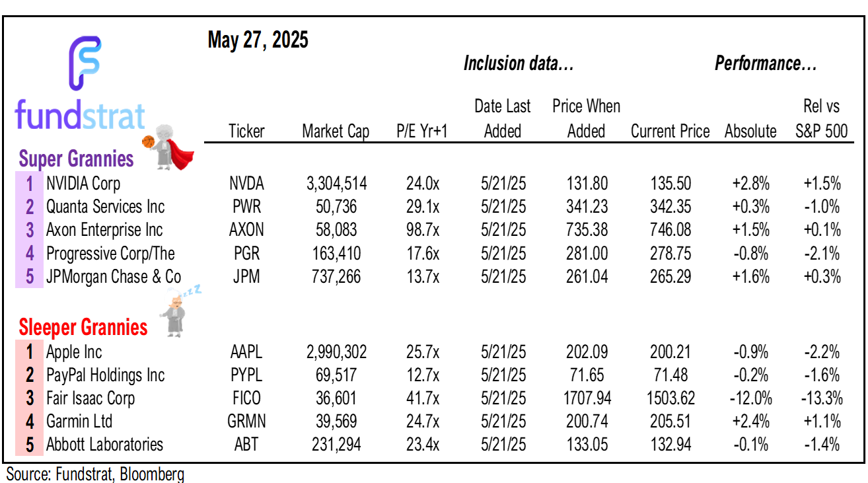The height and width of the screenshot is (483, 868).
Task: Click purple rank 1 cell beside NVIDIA
Action: pos(30,183)
